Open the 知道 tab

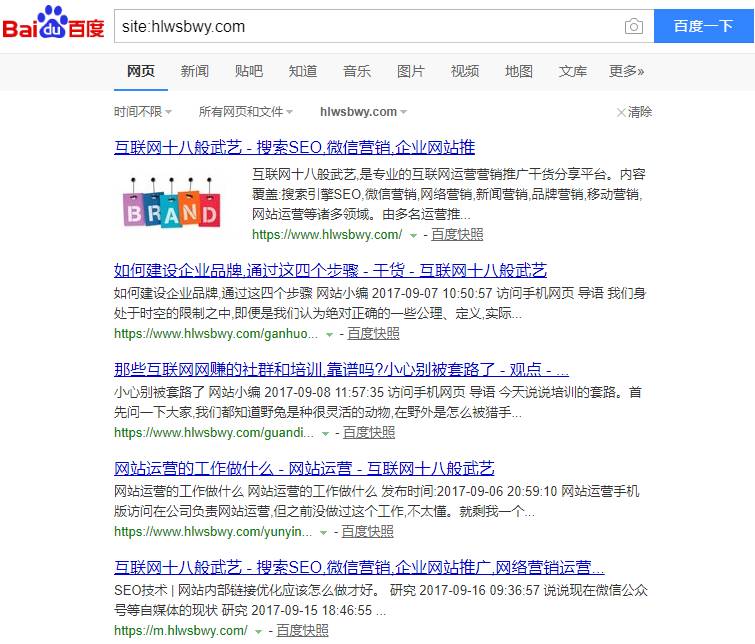[x=302, y=71]
